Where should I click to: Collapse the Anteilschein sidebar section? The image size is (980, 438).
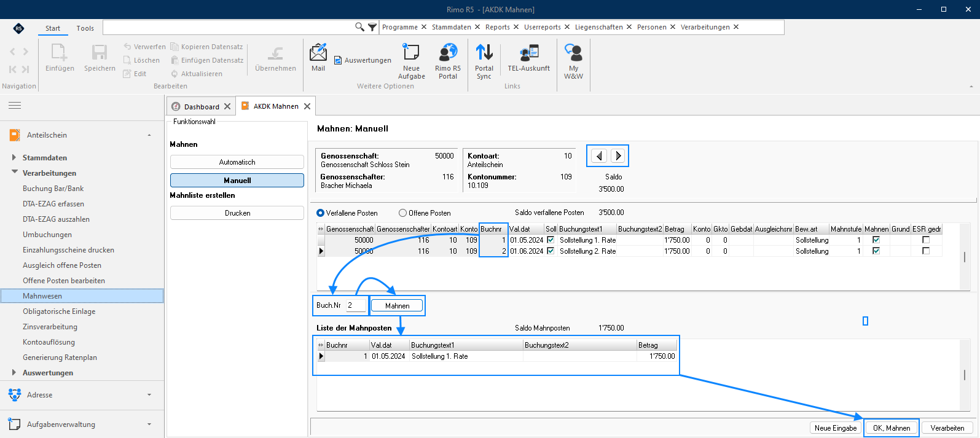(x=149, y=135)
